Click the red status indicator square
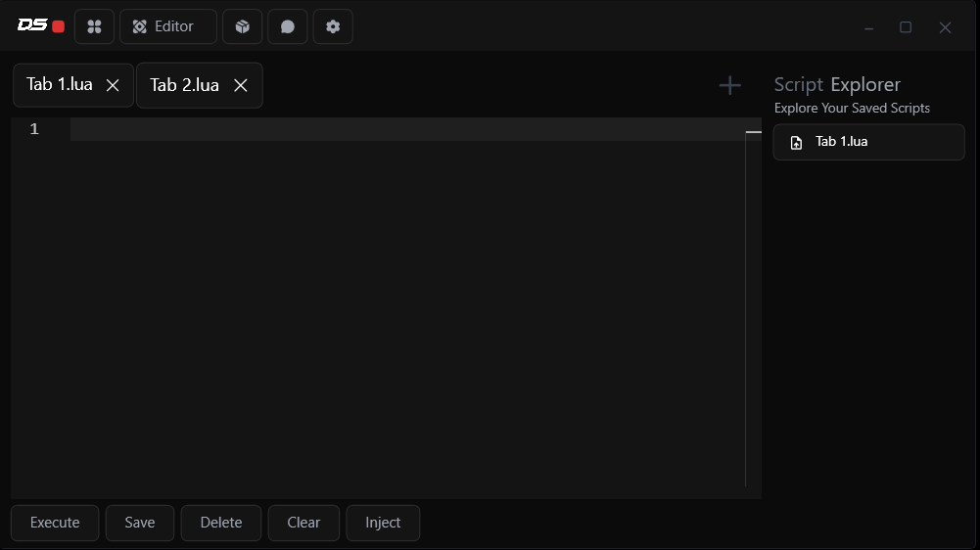The image size is (980, 550). coord(59,26)
